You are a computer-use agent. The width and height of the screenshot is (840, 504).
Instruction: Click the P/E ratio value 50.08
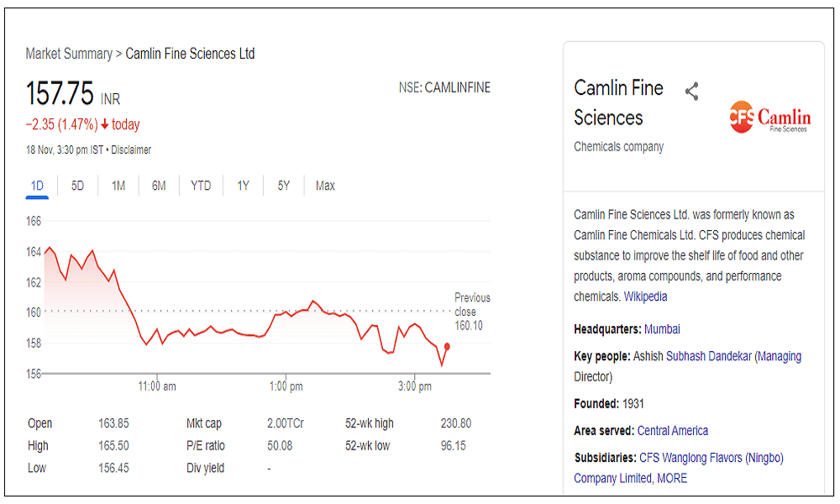click(280, 446)
